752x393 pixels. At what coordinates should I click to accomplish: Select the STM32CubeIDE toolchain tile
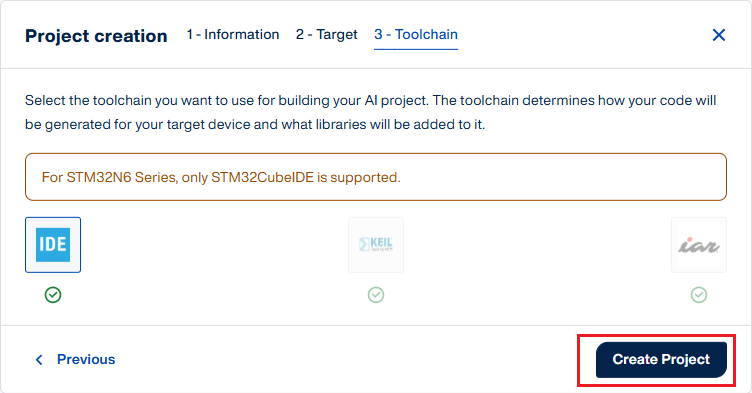coord(53,245)
